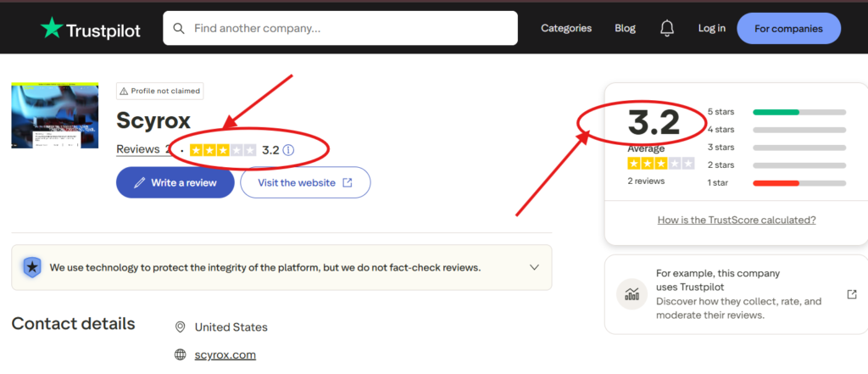
Task: Open the scyrox.com link
Action: pyautogui.click(x=225, y=354)
